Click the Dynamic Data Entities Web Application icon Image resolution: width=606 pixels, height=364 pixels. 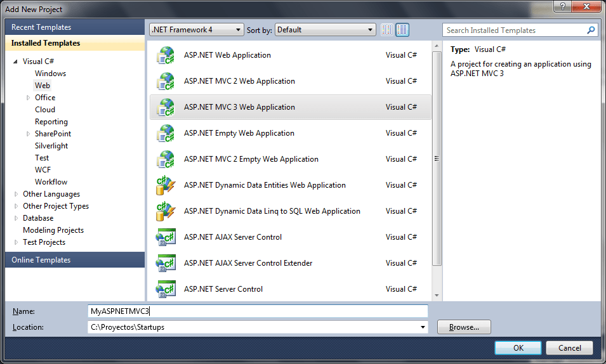pos(166,185)
